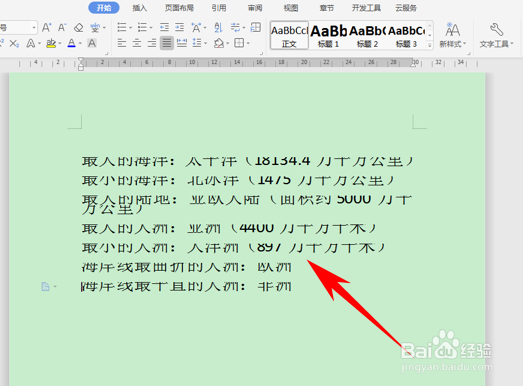Select the 开始 ribbon tab

pyautogui.click(x=104, y=8)
